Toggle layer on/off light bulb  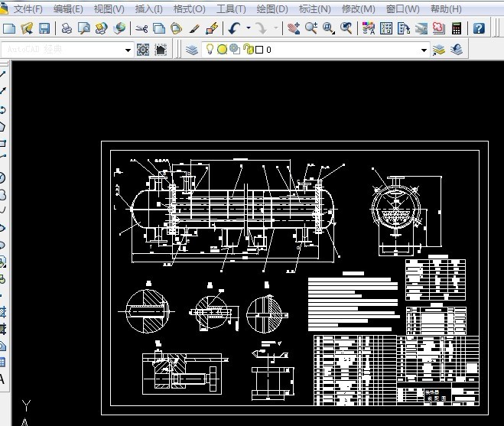pyautogui.click(x=210, y=50)
